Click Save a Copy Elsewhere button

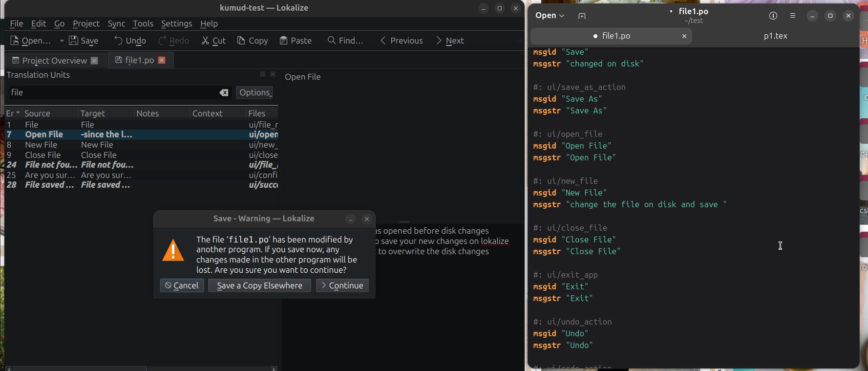pyautogui.click(x=259, y=285)
